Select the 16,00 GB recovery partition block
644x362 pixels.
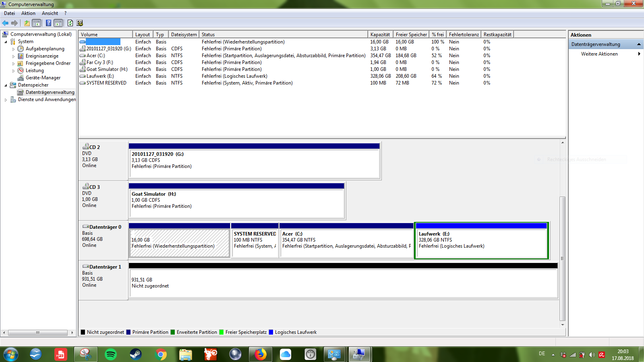(x=179, y=240)
